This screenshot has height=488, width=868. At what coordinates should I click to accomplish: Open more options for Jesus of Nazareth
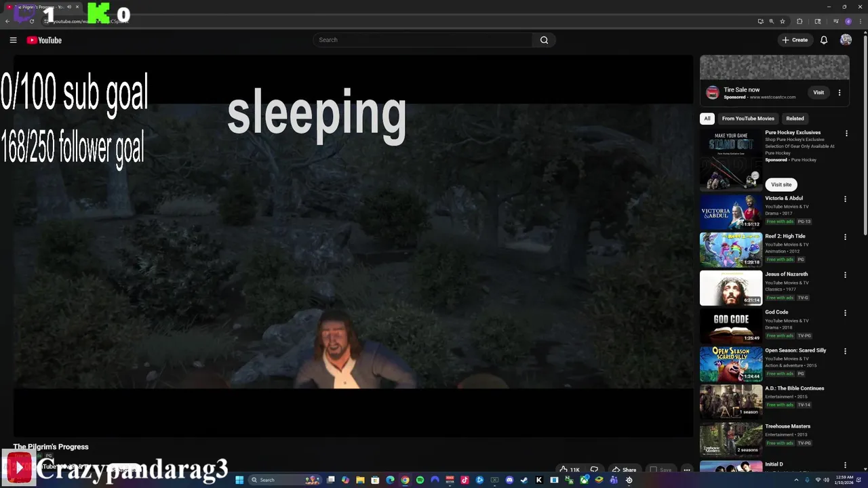845,275
